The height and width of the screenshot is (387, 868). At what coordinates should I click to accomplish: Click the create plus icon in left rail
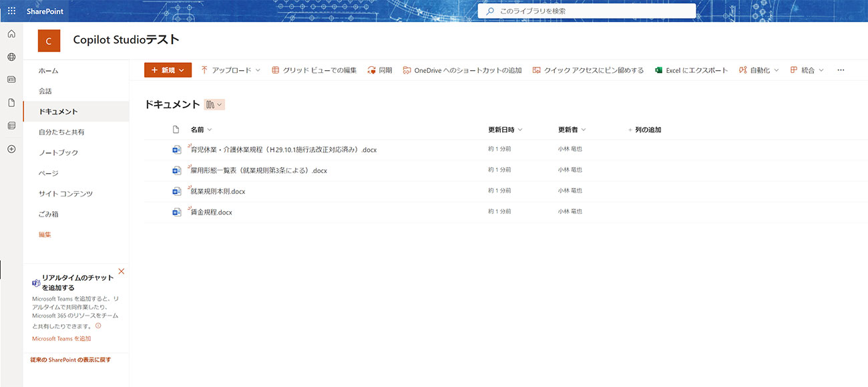point(11,148)
